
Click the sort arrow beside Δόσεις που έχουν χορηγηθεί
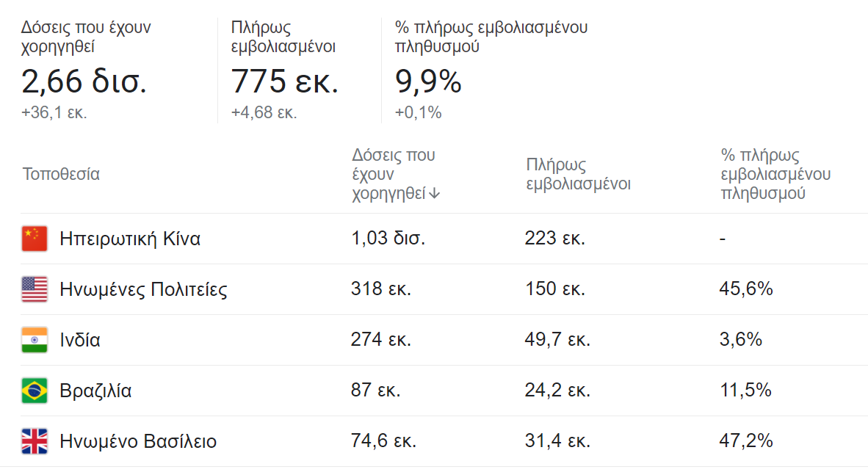(x=435, y=193)
